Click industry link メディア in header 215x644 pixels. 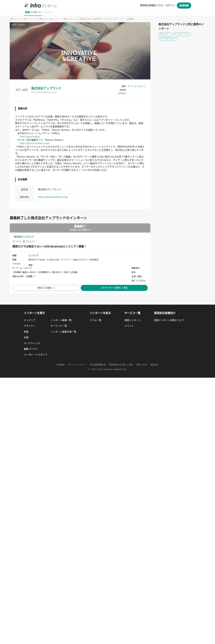tap(141, 86)
